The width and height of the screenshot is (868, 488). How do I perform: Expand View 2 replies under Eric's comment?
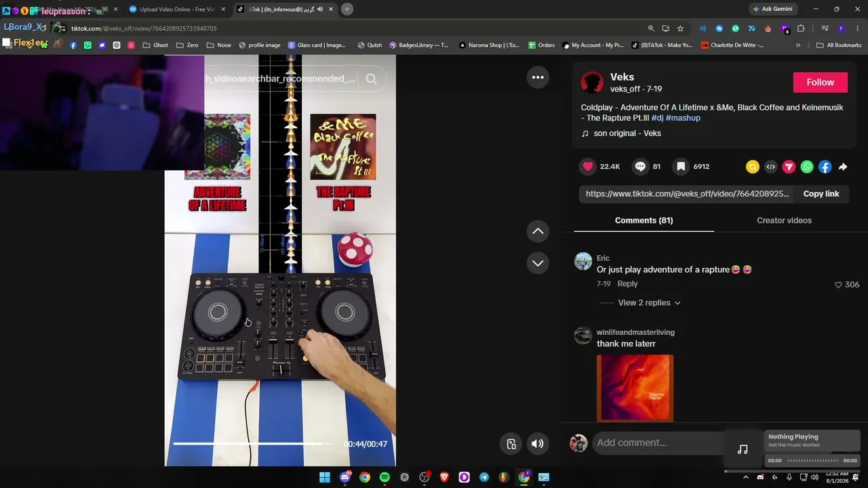(649, 303)
